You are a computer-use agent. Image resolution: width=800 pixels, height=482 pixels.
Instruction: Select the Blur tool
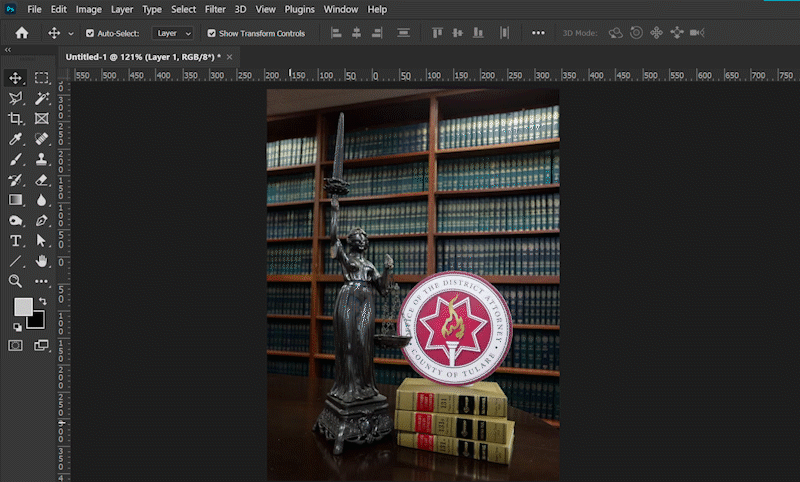41,200
